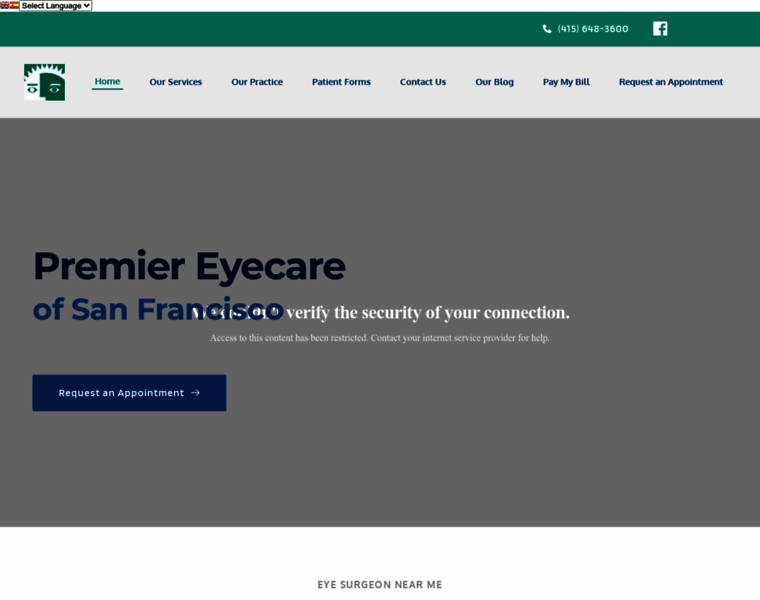Click the Facebook icon in header
This screenshot has width=760, height=600.
(x=660, y=29)
